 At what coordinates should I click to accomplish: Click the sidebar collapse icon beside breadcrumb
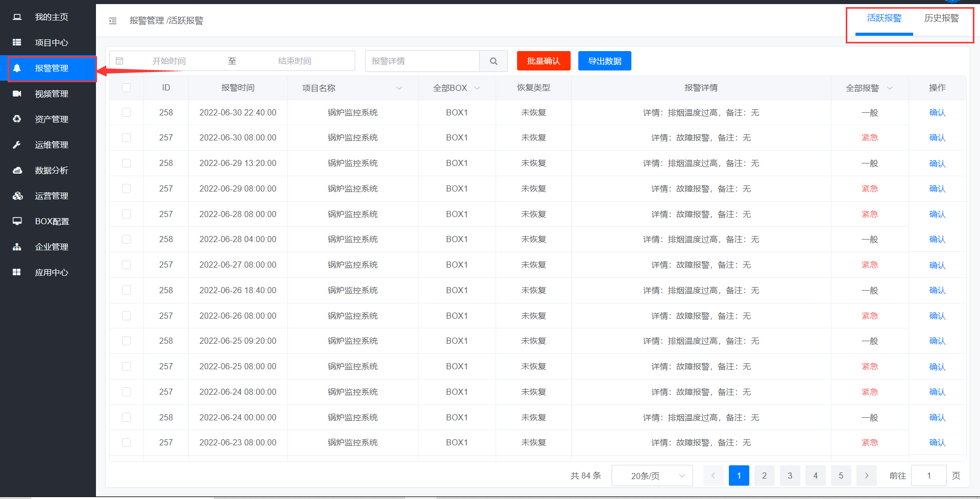click(113, 21)
